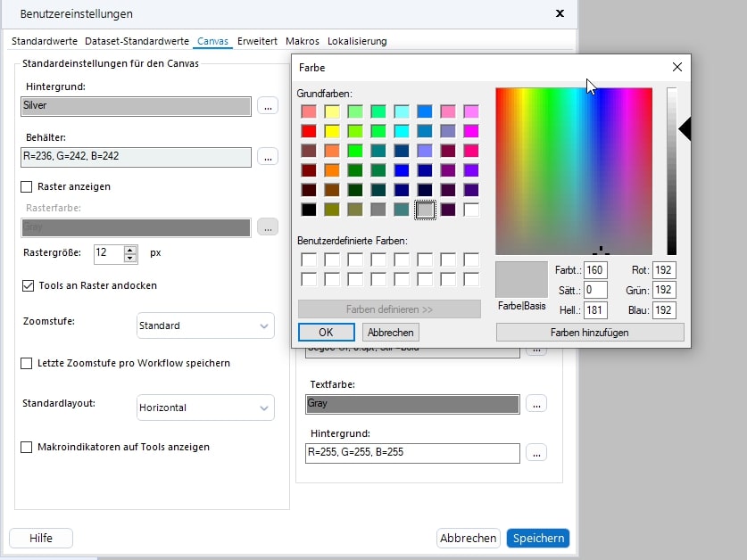Viewport: 747px width, 560px height.
Task: Click the ellipsis button beside Hintergrund Silver
Action: pyautogui.click(x=268, y=105)
